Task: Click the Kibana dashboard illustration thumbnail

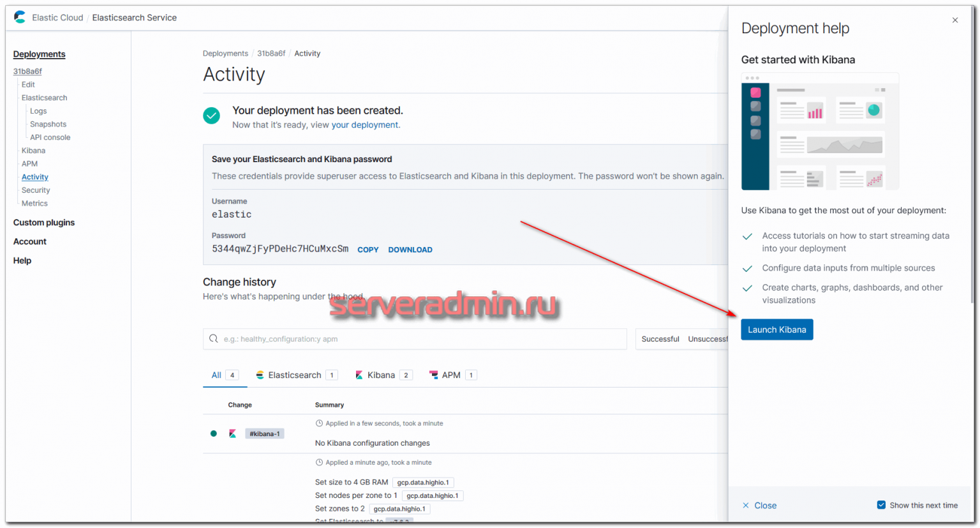Action: 820,132
